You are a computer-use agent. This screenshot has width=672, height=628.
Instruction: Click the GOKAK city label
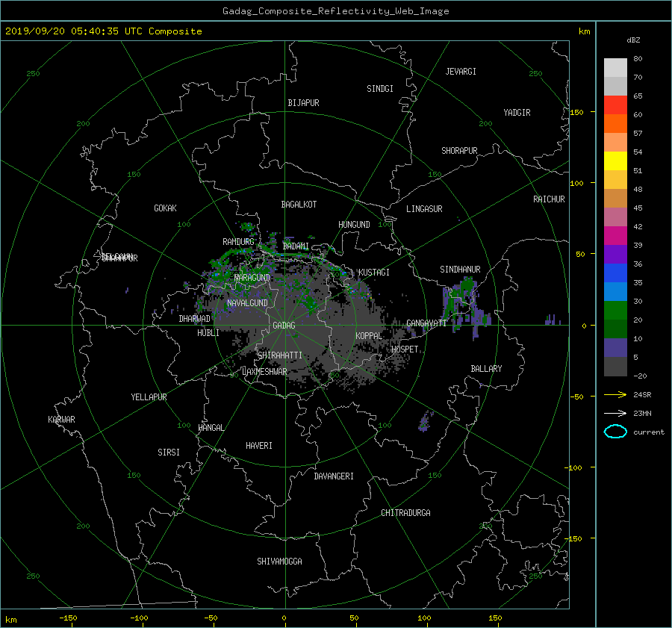click(165, 208)
